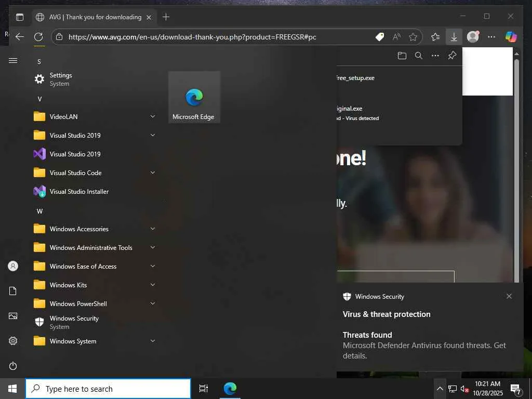532x399 pixels.
Task: Open network status tray icon
Action: tap(453, 389)
